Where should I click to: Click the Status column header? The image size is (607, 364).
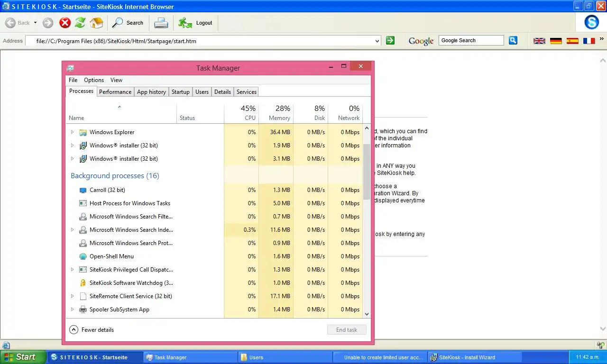200,113
